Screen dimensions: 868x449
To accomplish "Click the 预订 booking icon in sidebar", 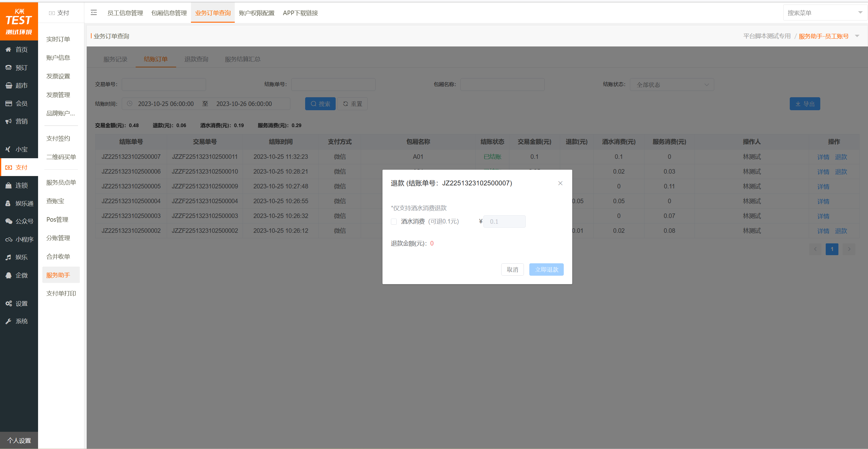I will pyautogui.click(x=8, y=68).
